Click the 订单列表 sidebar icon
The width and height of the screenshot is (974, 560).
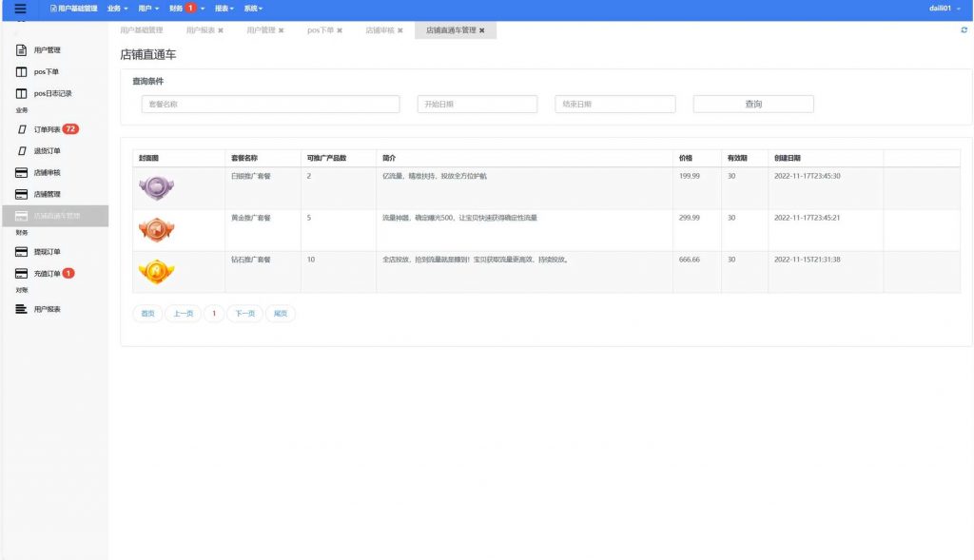[21, 129]
